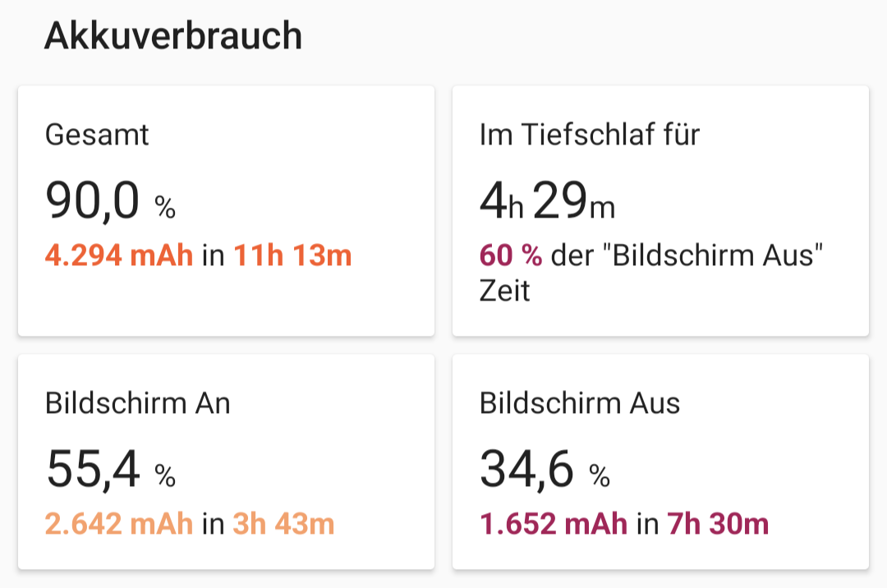Screen dimensions: 887x588
Task: Tap the 7h 30m screen-off duration
Action: 717,524
